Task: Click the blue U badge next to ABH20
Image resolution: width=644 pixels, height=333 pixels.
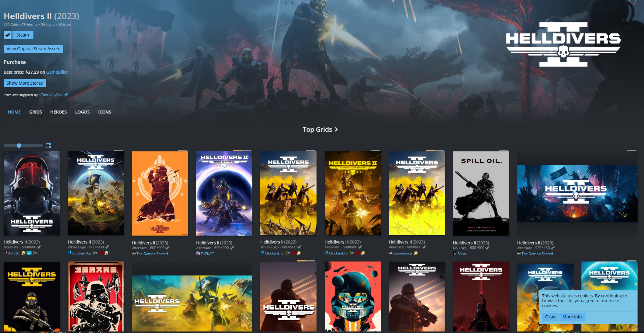Action: coord(29,253)
